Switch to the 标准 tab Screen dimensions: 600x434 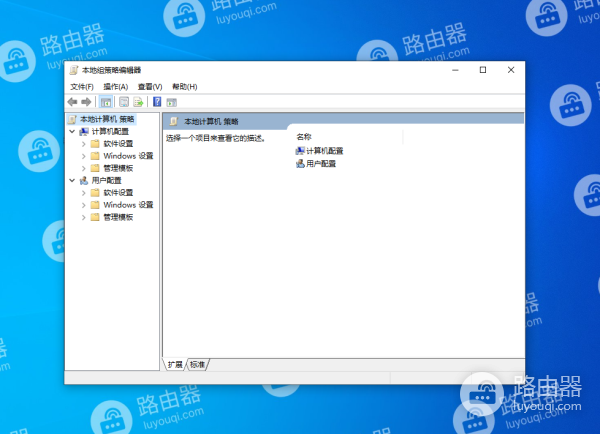pyautogui.click(x=197, y=365)
